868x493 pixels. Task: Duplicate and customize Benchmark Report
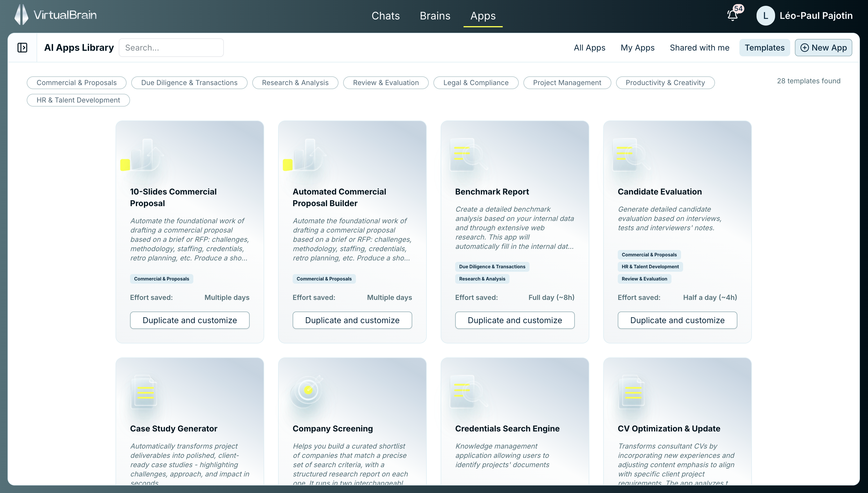click(515, 320)
